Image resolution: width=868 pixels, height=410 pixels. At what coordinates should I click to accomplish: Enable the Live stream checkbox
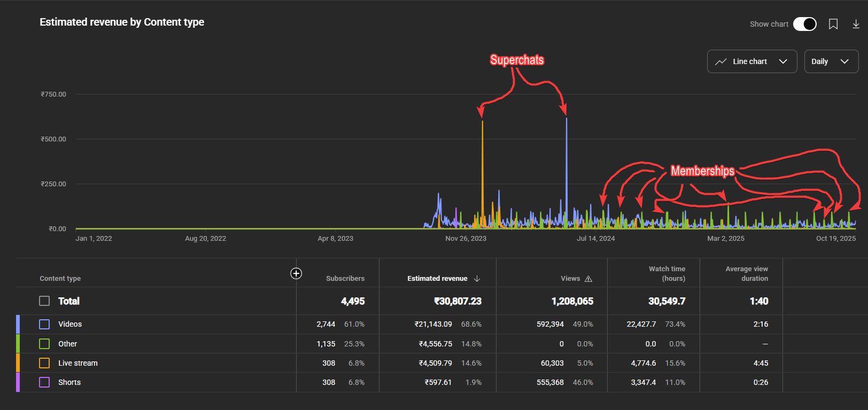tap(44, 363)
